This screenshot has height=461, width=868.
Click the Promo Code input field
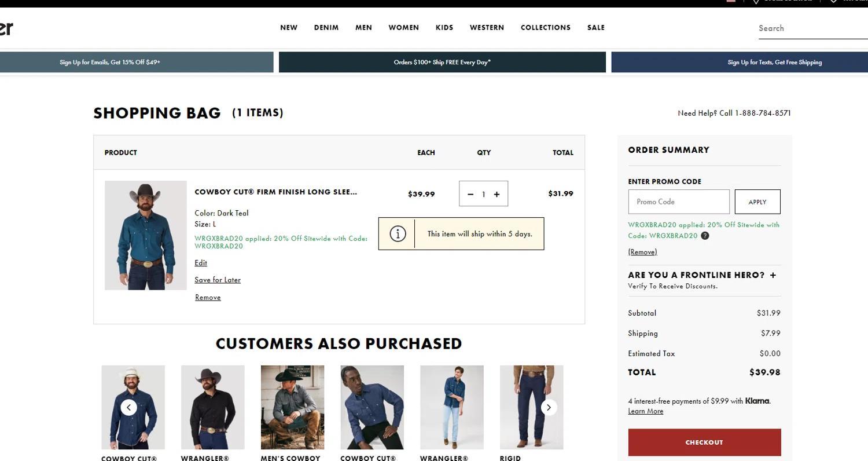point(679,202)
